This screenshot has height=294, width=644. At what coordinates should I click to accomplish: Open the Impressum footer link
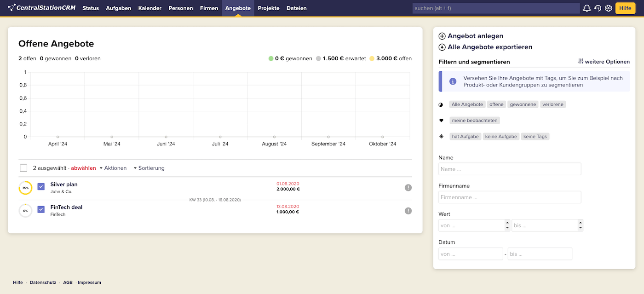[x=89, y=282]
